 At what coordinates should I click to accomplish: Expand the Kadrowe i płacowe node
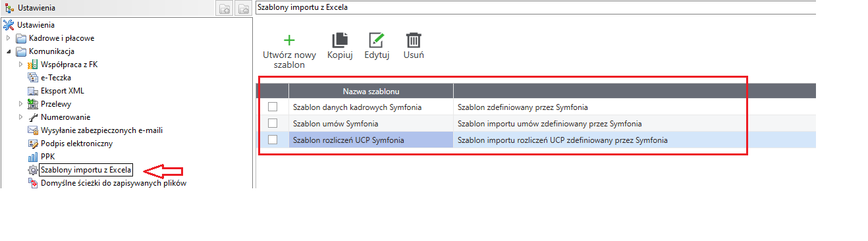click(x=9, y=38)
